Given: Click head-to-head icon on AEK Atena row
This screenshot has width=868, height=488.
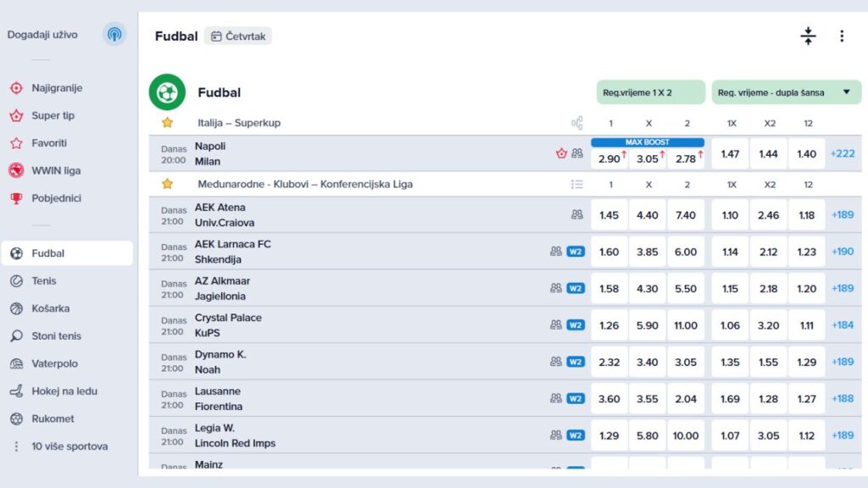Looking at the screenshot, I should click(577, 215).
